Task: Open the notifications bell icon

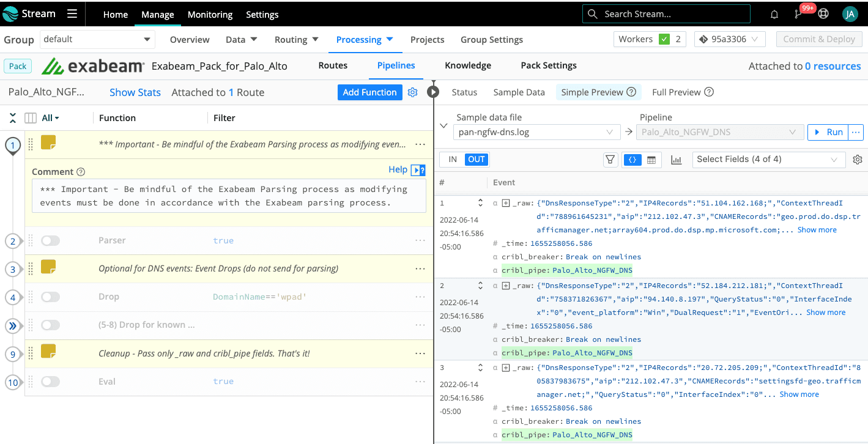Action: [774, 14]
